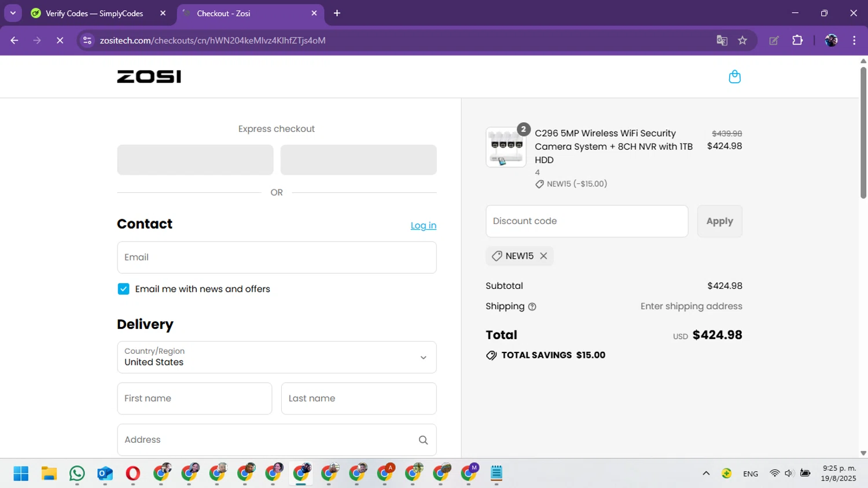Open Opera browser from the taskbar
Screen dimensions: 868x488
133,474
